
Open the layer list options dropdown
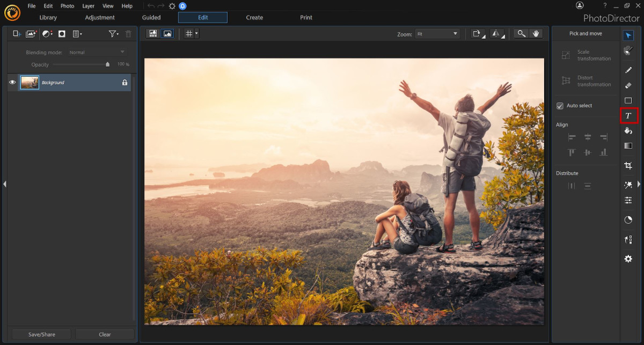[x=77, y=34]
